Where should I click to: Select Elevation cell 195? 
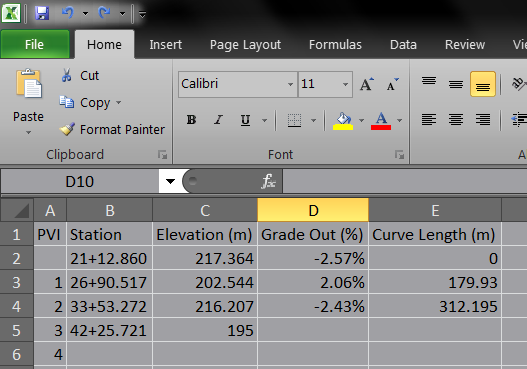coord(205,330)
